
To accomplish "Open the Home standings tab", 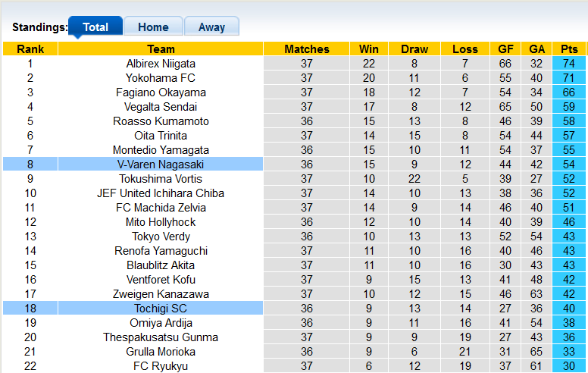I will coord(153,27).
